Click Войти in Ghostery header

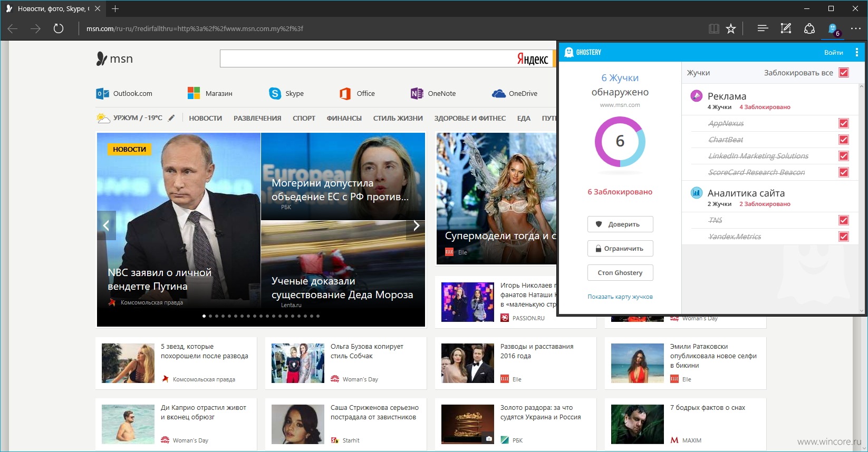point(833,52)
